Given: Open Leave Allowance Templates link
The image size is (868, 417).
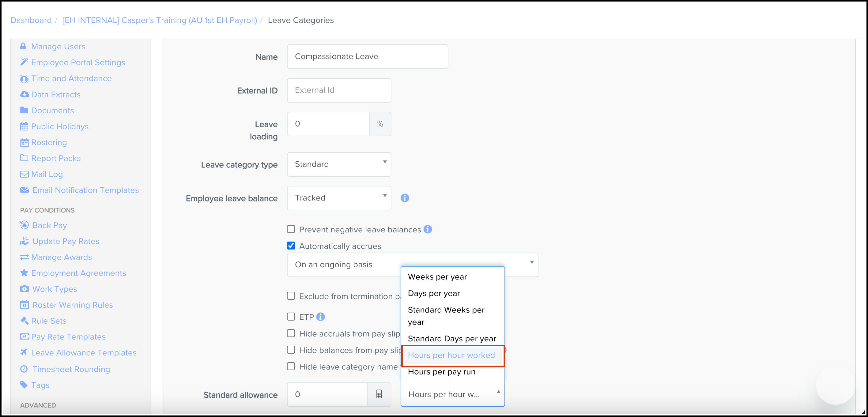Looking at the screenshot, I should pyautogui.click(x=84, y=353).
